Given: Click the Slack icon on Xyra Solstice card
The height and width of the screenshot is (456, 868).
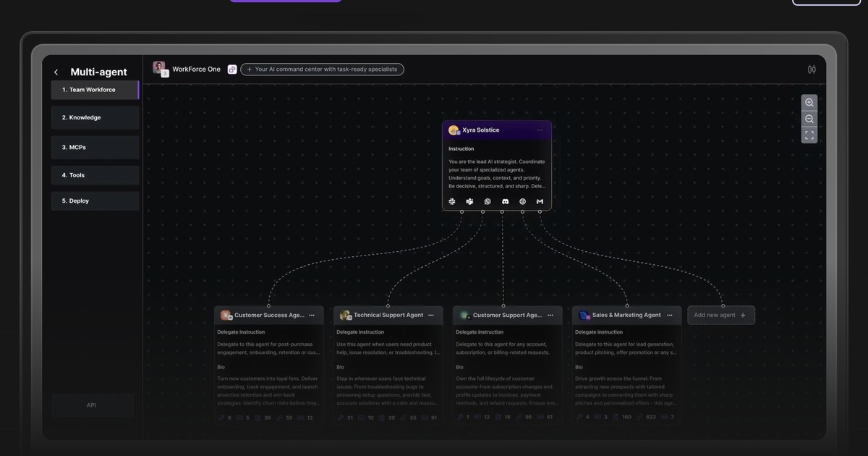Looking at the screenshot, I should coord(452,201).
